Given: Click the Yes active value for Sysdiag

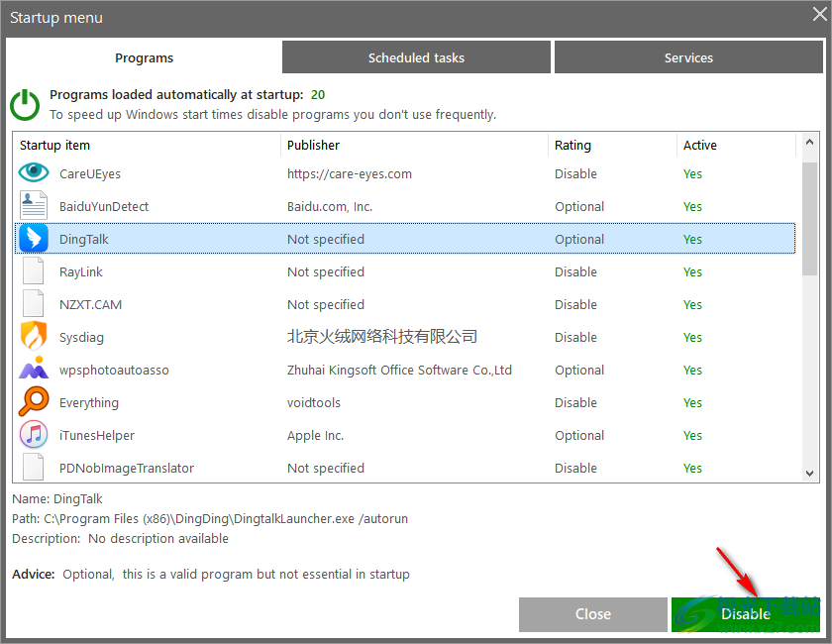Looking at the screenshot, I should (x=692, y=338).
